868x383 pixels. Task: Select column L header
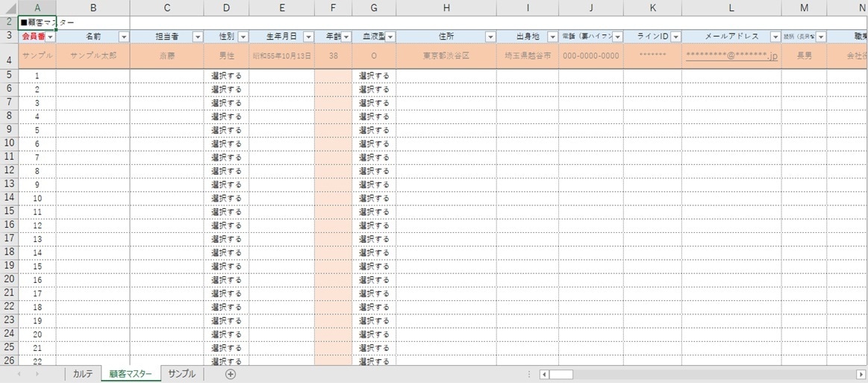(731, 7)
